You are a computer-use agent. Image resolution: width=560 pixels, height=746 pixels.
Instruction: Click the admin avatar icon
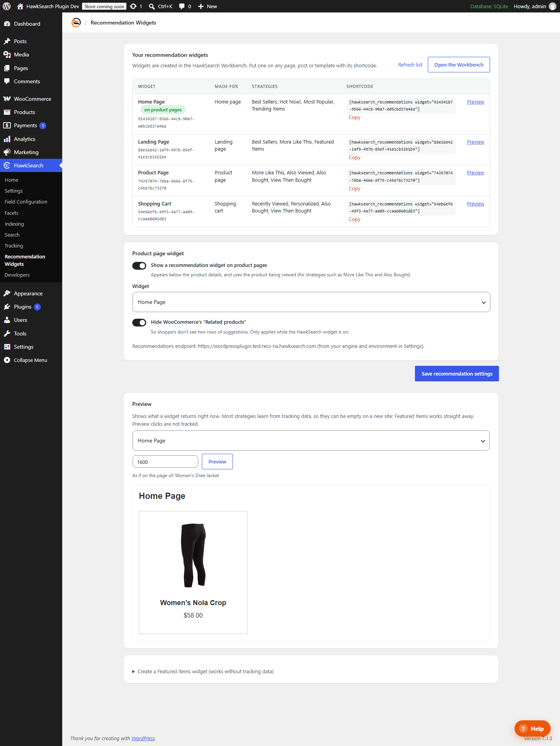tap(552, 6)
